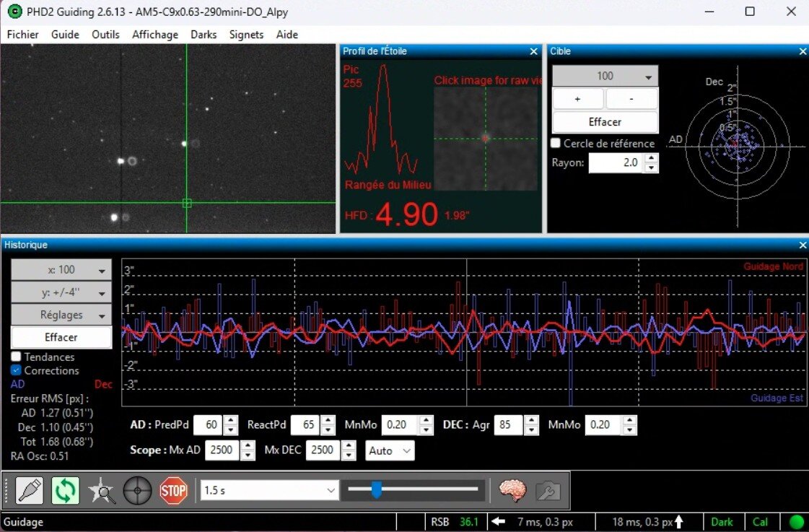The height and width of the screenshot is (532, 809).
Task: Open Signets menu
Action: pos(246,35)
